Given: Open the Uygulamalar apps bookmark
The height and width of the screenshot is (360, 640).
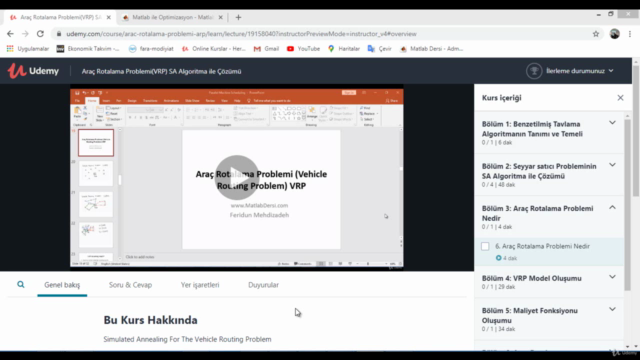Looking at the screenshot, I should [x=28, y=49].
